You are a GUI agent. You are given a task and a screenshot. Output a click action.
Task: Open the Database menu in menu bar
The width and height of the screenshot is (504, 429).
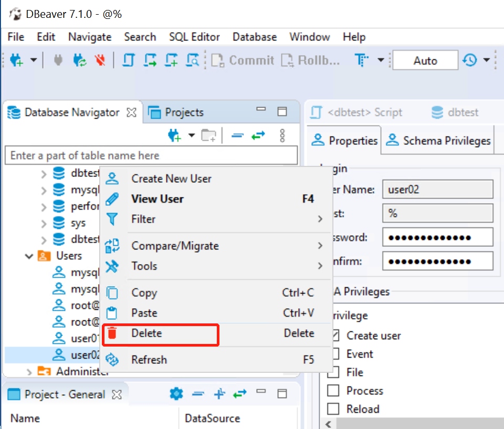point(255,37)
